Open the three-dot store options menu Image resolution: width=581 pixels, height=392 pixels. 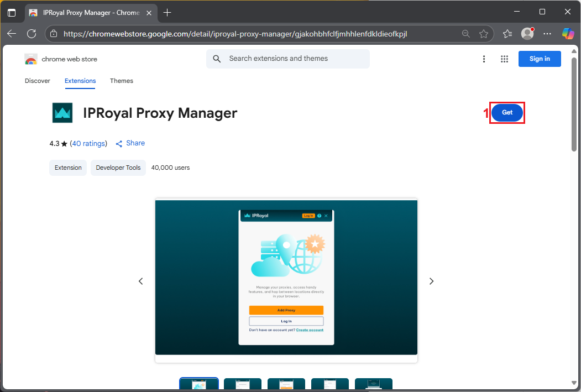click(484, 59)
